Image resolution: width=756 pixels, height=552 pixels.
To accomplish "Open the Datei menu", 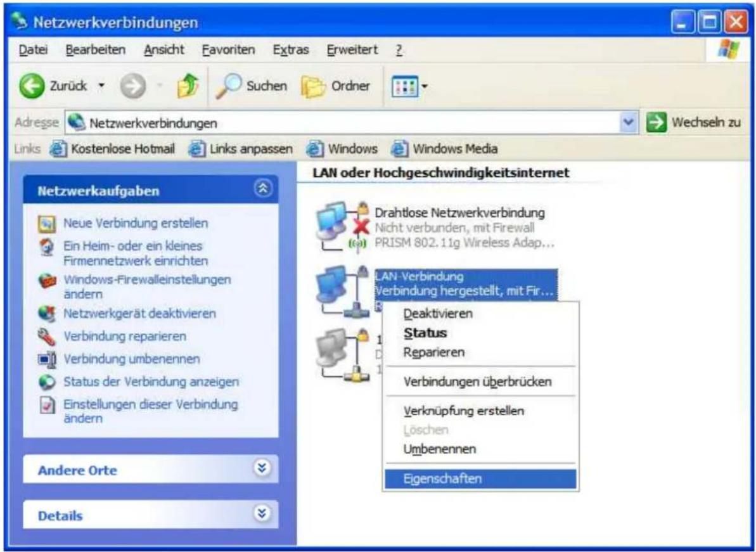I will (33, 49).
